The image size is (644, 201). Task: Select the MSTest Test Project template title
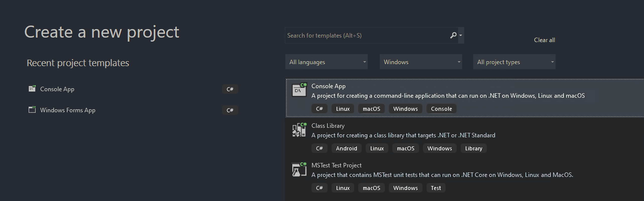pyautogui.click(x=336, y=165)
